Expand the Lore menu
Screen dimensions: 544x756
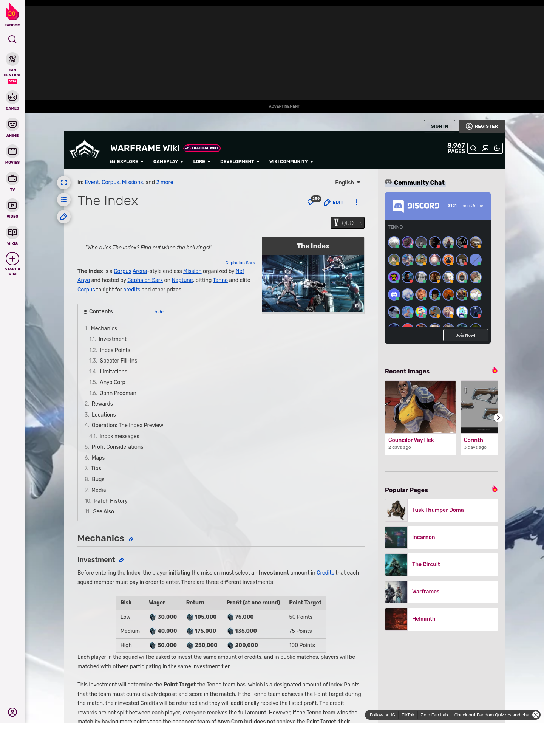tap(202, 161)
